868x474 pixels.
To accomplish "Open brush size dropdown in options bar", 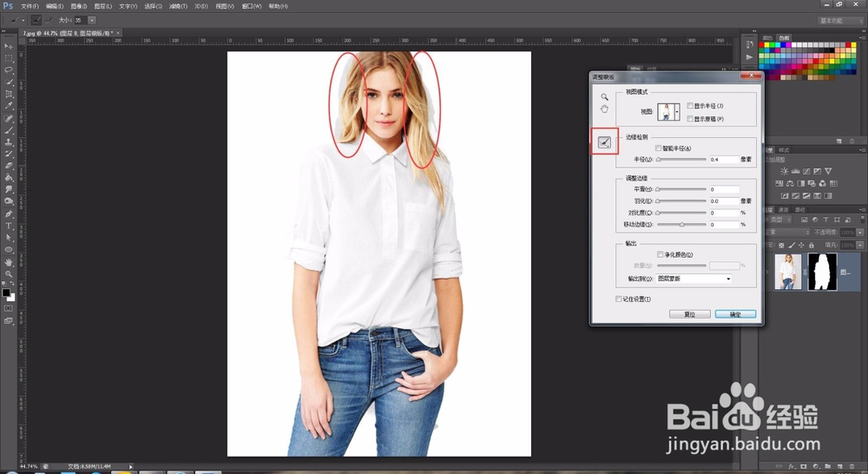I will click(92, 20).
